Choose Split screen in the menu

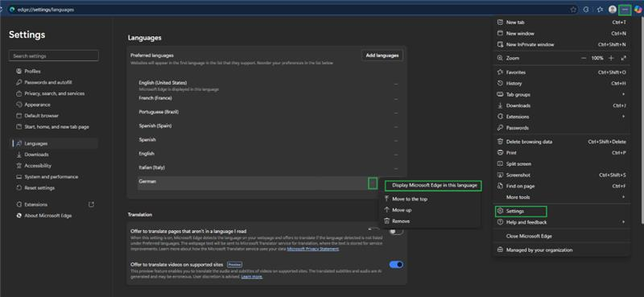562,164
